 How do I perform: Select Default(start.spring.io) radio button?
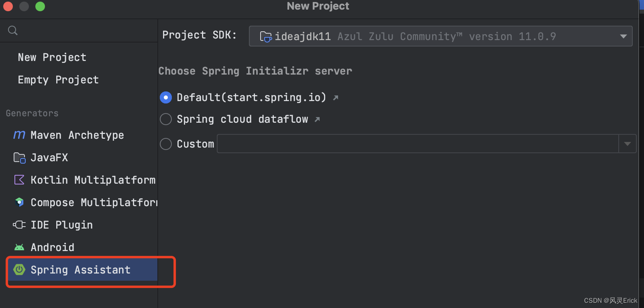[x=166, y=97]
